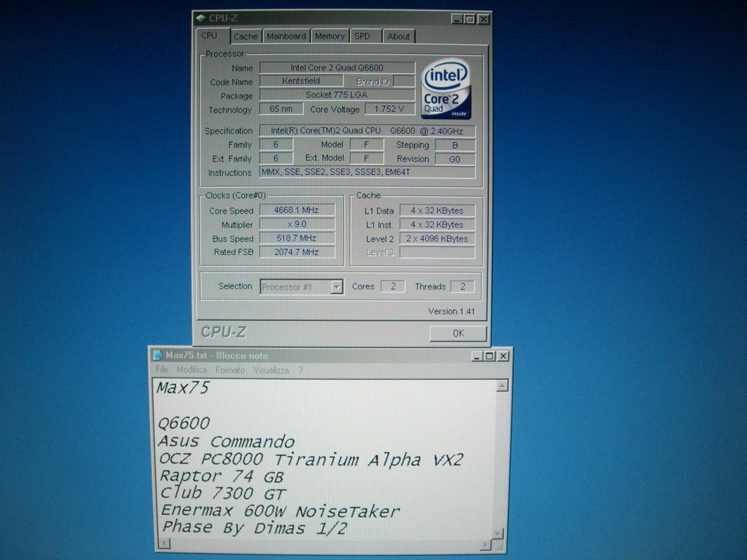Screen dimensions: 747x560
Task: Open the Modifica menu in Blocco note
Action: click(191, 370)
